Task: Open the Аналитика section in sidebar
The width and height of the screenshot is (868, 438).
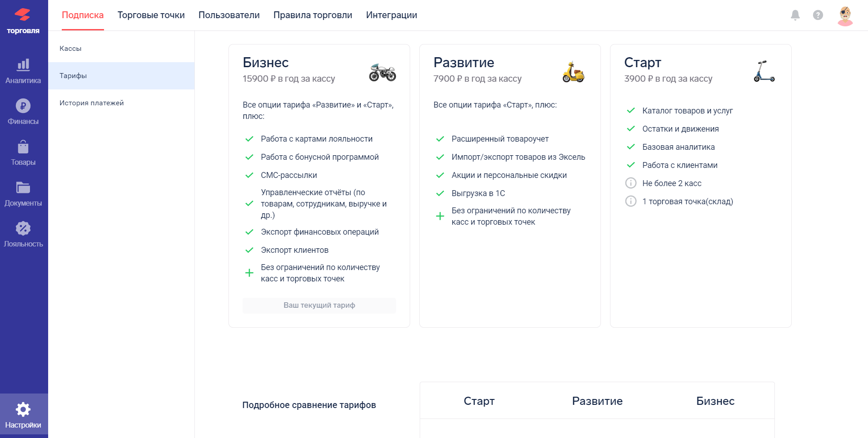Action: (23, 71)
